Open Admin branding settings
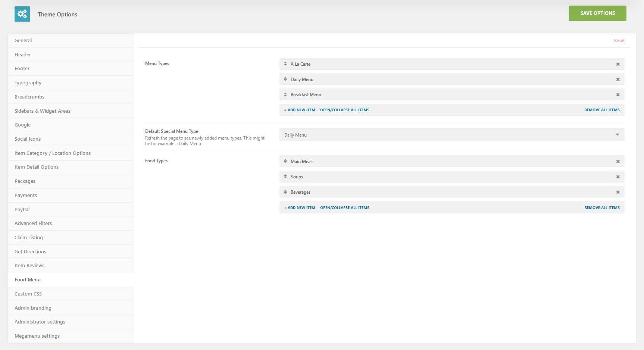The height and width of the screenshot is (350, 644). pos(71,308)
